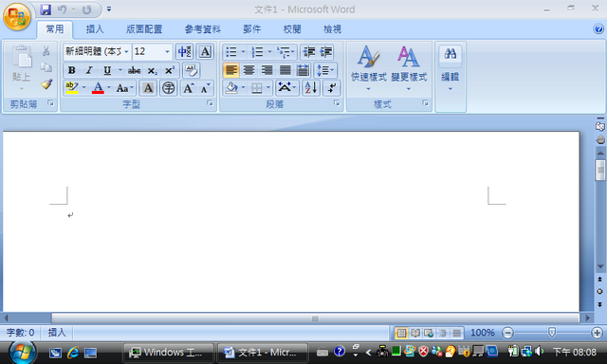Increase the paragraph indent
Image resolution: width=607 pixels, height=364 pixels.
point(326,51)
